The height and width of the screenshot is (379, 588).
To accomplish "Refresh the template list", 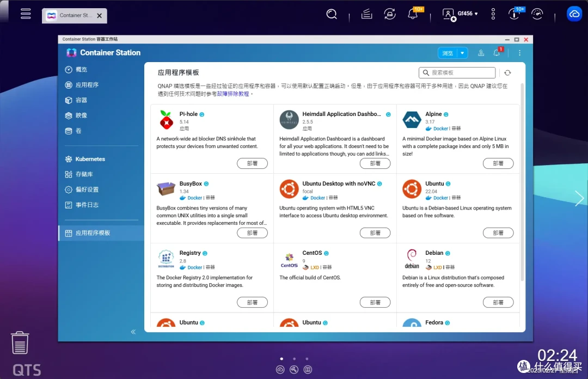I will (x=508, y=73).
